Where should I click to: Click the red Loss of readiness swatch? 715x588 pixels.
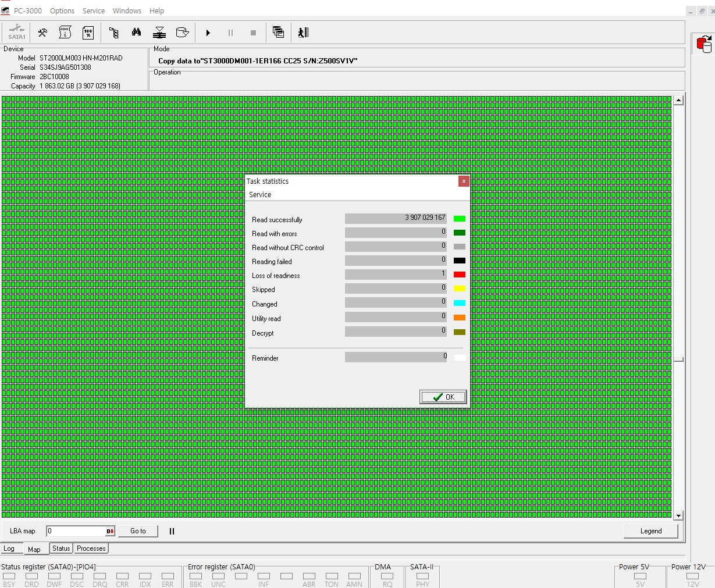pyautogui.click(x=459, y=275)
